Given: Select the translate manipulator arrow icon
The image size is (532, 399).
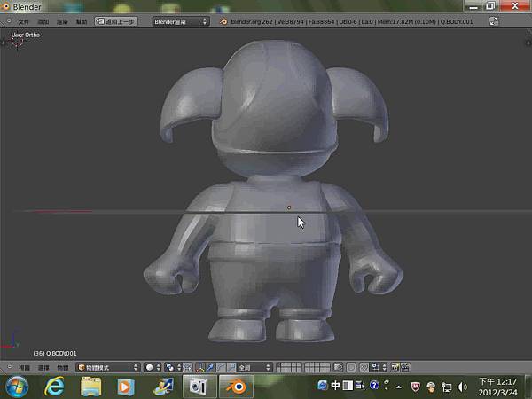Looking at the screenshot, I should (212, 367).
